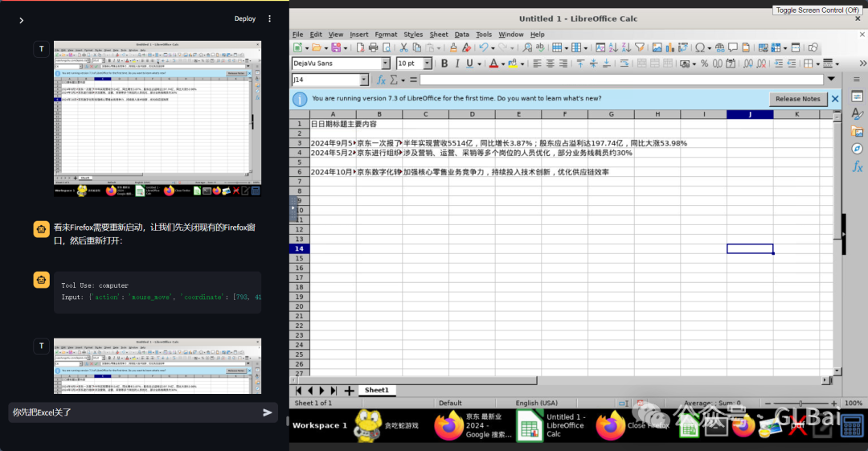This screenshot has width=868, height=451.
Task: Toggle Italic formatting
Action: click(x=457, y=64)
